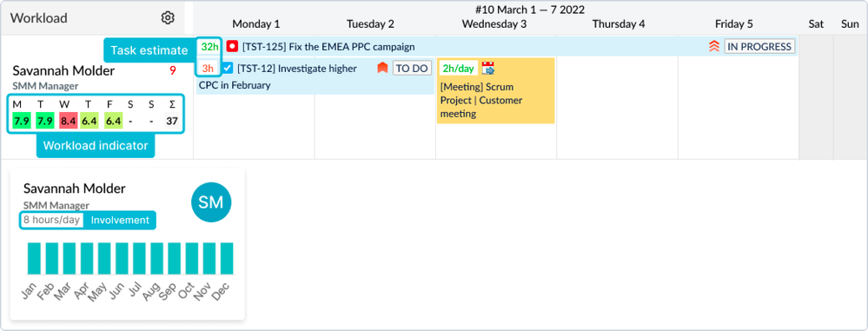Select Monday 1 column header
Screen dimensions: 868x331
[255, 23]
